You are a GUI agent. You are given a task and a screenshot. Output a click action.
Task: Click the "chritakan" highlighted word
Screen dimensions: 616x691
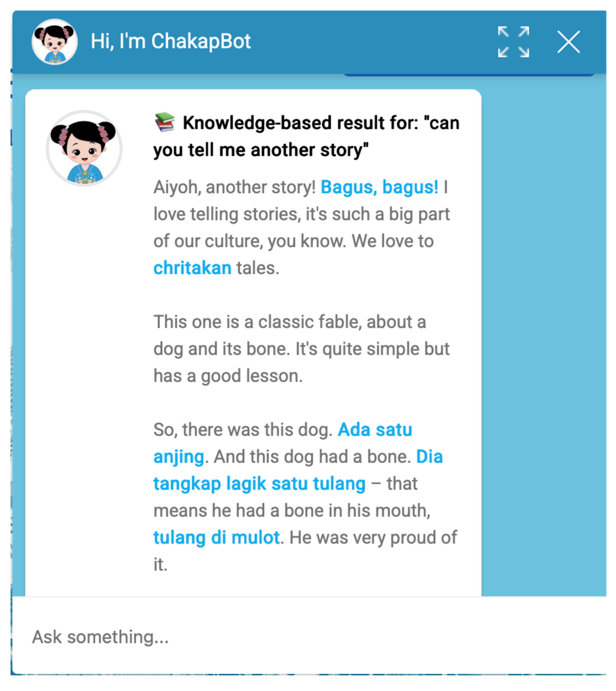tap(192, 268)
